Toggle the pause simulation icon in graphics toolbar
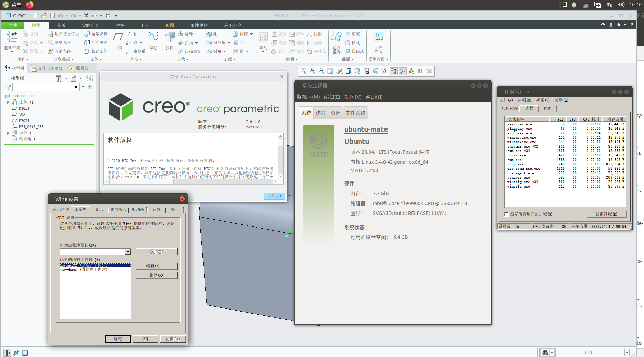 (x=420, y=71)
